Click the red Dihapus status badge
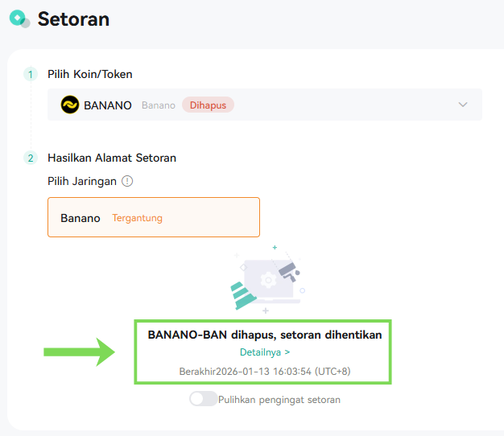 [x=208, y=105]
